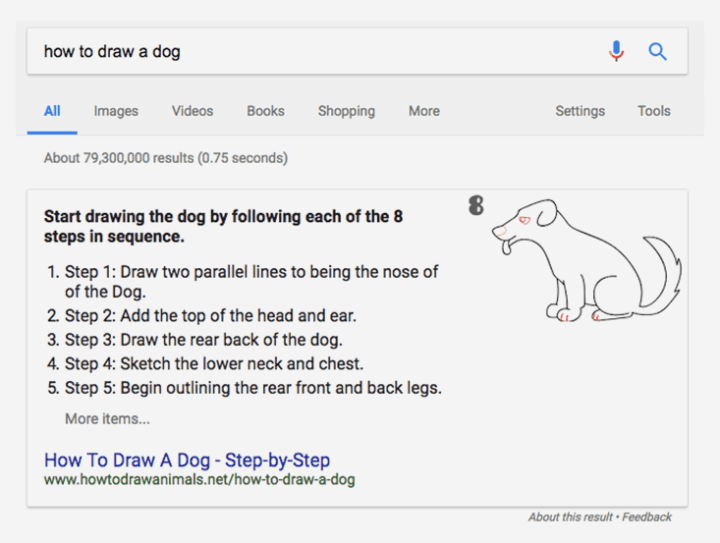The height and width of the screenshot is (543, 720).
Task: Select the All results tab
Action: 52,111
